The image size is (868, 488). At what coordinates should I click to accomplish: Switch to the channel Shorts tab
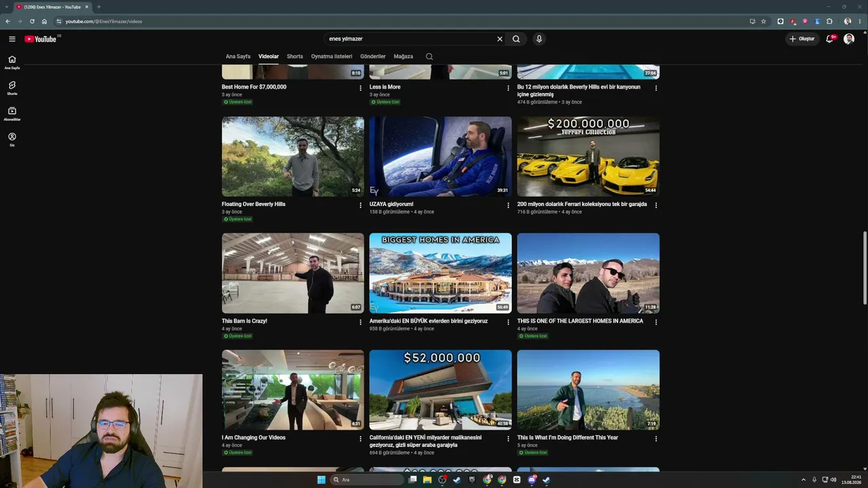pyautogui.click(x=295, y=56)
